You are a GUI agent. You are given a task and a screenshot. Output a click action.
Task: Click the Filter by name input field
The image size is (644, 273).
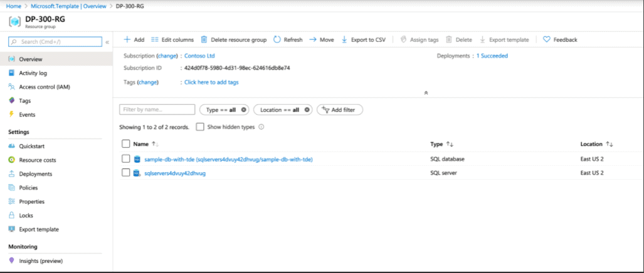[x=157, y=110]
